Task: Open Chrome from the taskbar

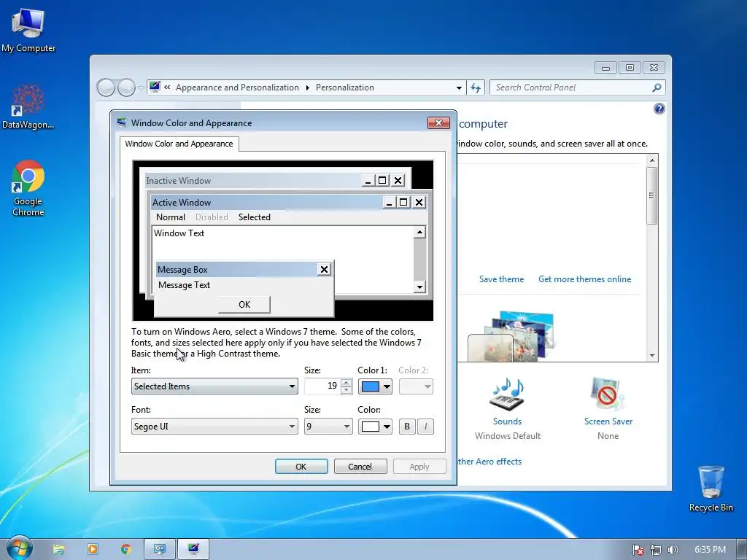Action: click(x=125, y=549)
